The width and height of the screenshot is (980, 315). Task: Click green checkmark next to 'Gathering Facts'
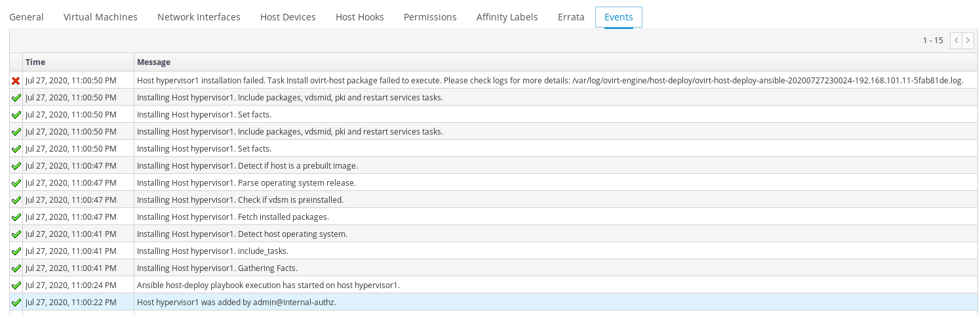(x=16, y=268)
